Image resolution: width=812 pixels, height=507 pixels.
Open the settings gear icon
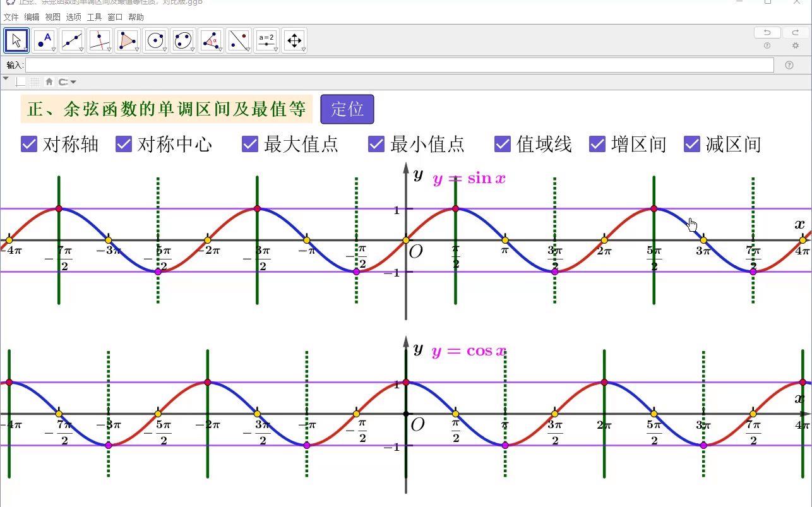796,45
